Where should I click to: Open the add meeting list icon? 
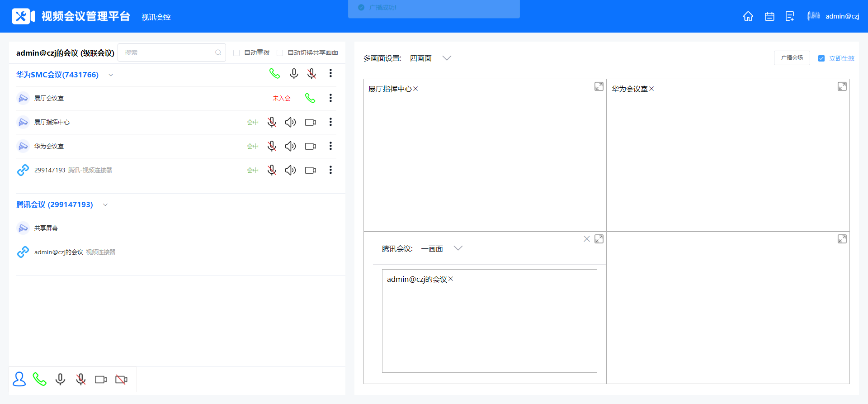[790, 16]
